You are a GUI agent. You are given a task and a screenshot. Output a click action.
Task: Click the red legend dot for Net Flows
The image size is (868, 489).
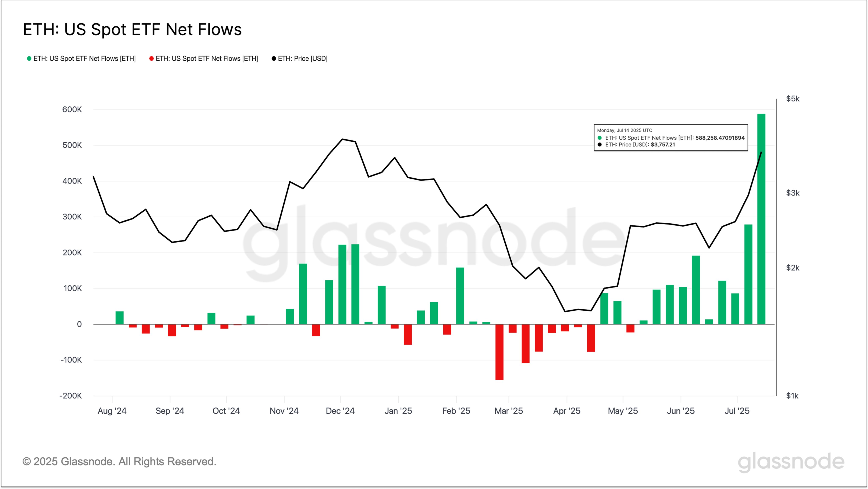pyautogui.click(x=152, y=59)
